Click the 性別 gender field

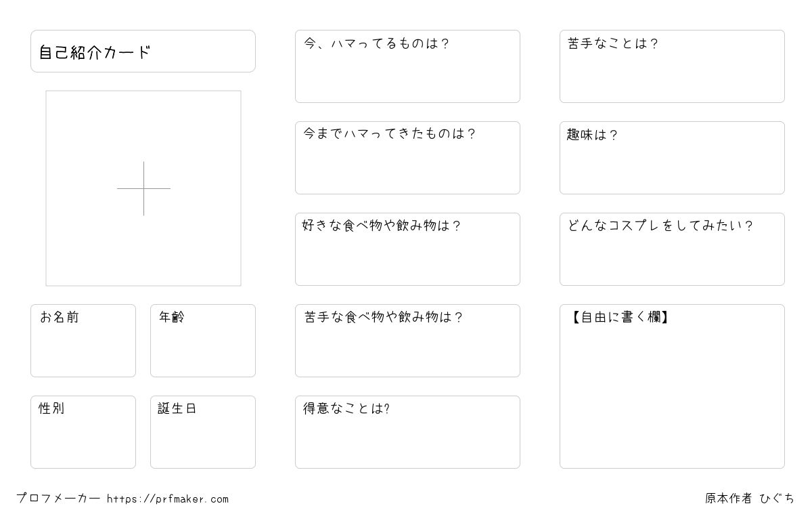83,432
